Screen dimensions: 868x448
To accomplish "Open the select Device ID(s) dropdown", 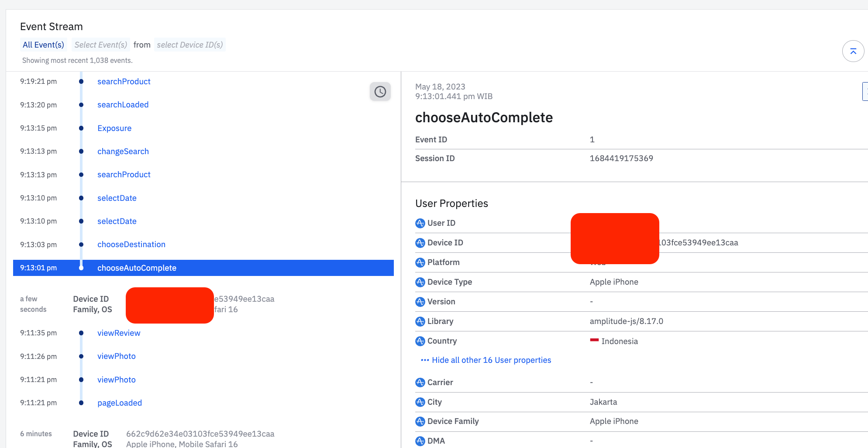I will (x=190, y=45).
